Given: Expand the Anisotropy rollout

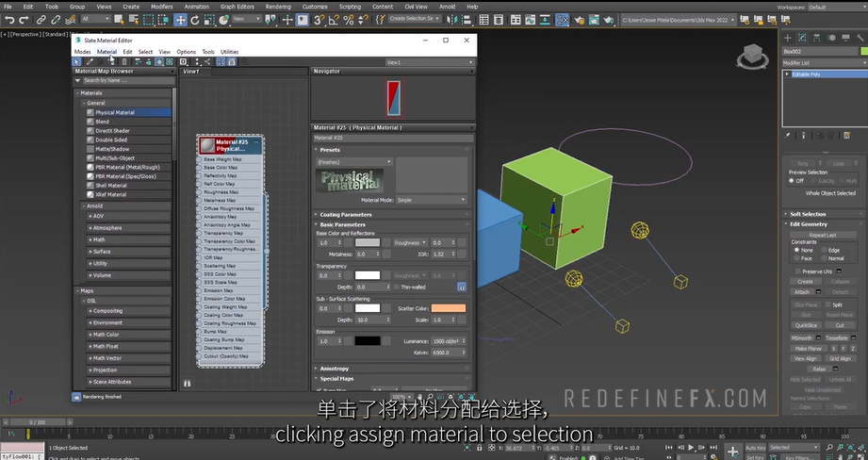Looking at the screenshot, I should (334, 369).
